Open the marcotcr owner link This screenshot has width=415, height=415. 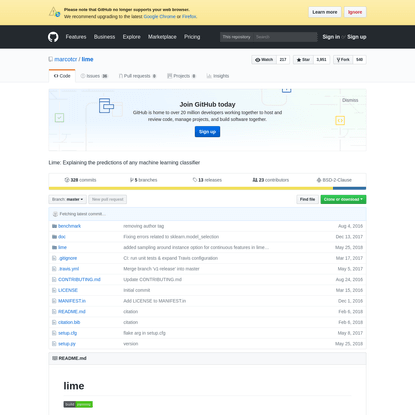coord(66,59)
